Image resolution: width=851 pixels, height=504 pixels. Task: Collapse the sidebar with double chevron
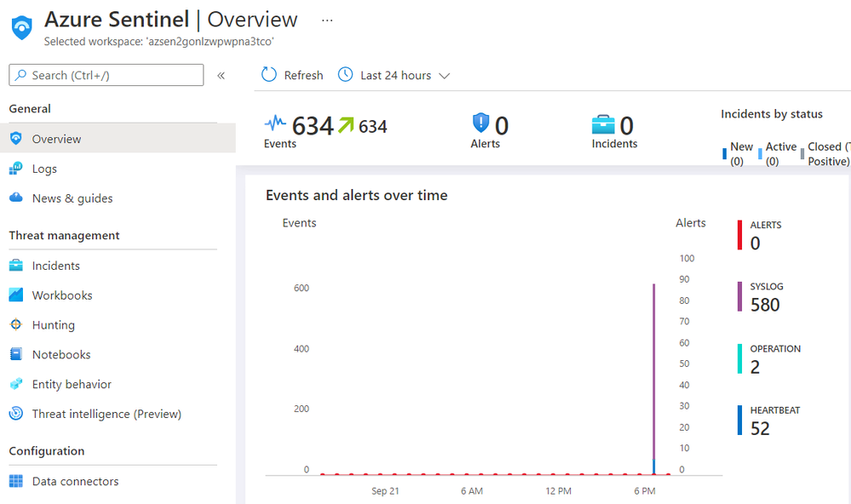221,76
